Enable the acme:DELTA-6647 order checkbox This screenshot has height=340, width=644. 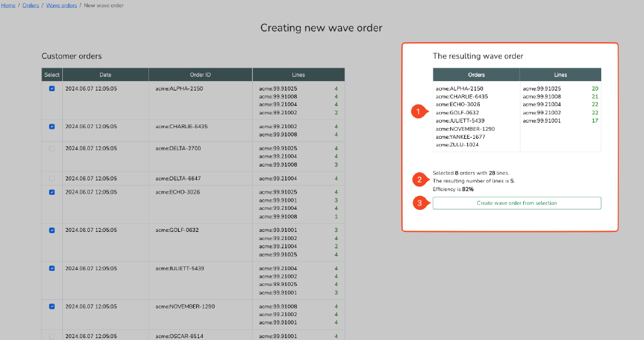52,178
